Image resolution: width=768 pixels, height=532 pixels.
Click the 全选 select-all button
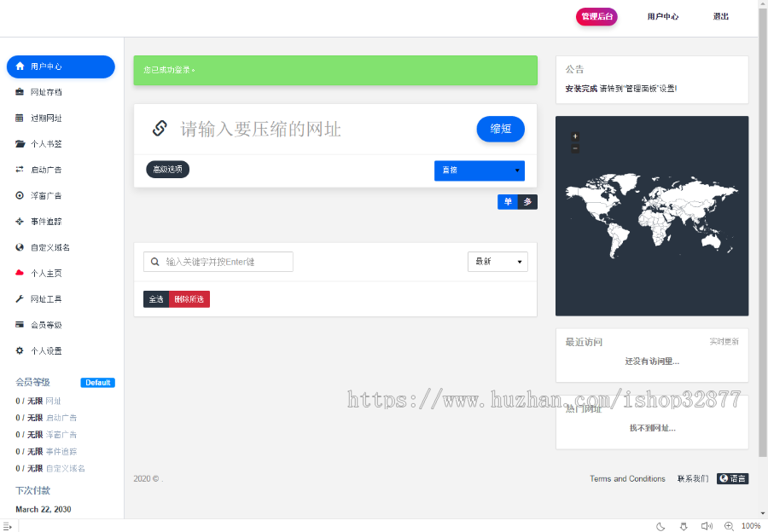coord(155,300)
